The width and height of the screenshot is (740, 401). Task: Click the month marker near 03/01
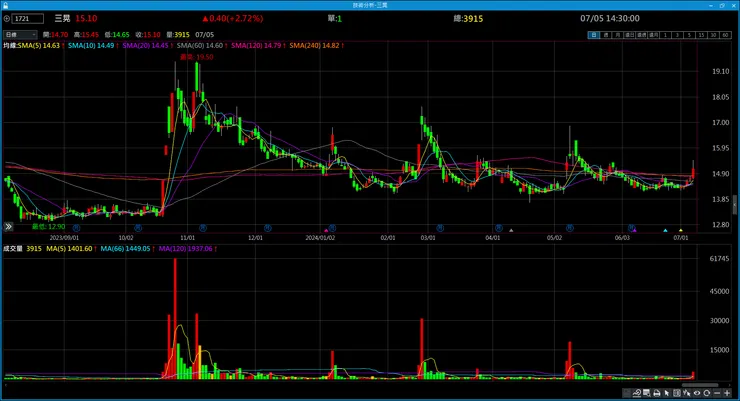point(440,228)
